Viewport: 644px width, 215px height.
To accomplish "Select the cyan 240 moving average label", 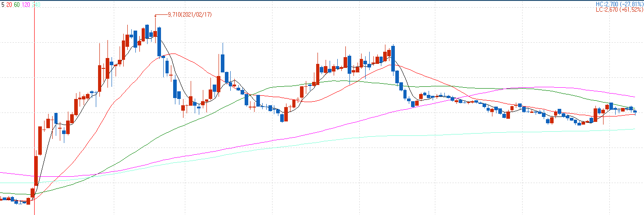I will pos(37,4).
